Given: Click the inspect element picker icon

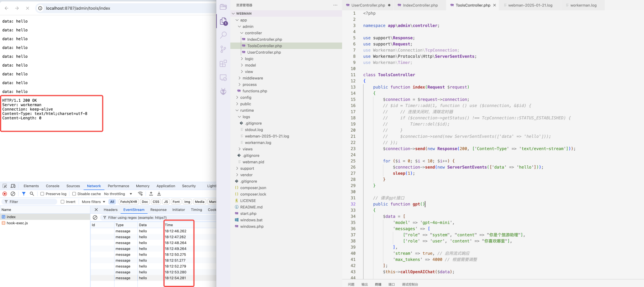Looking at the screenshot, I should 5,186.
